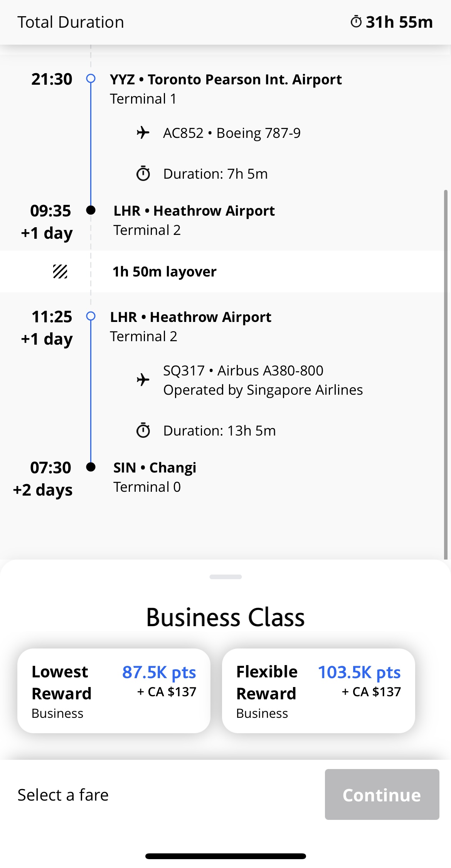Tap the striped layover icon

pyautogui.click(x=60, y=271)
